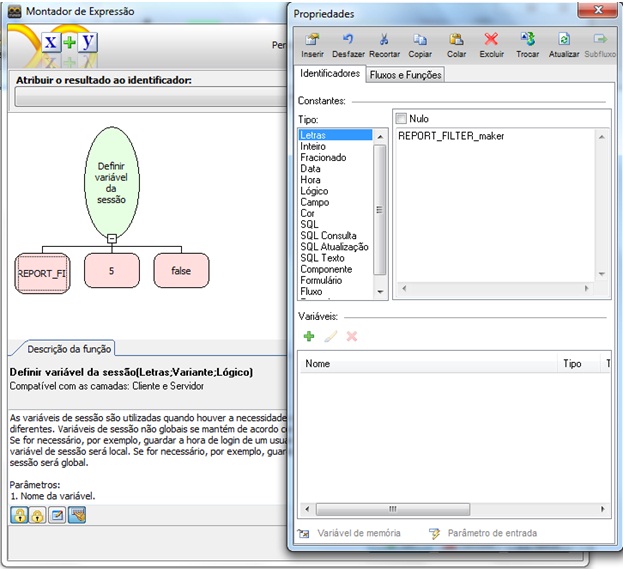Viewport: 623px width, 569px height.
Task: Select Campo in the Tipo list
Action: (x=335, y=202)
